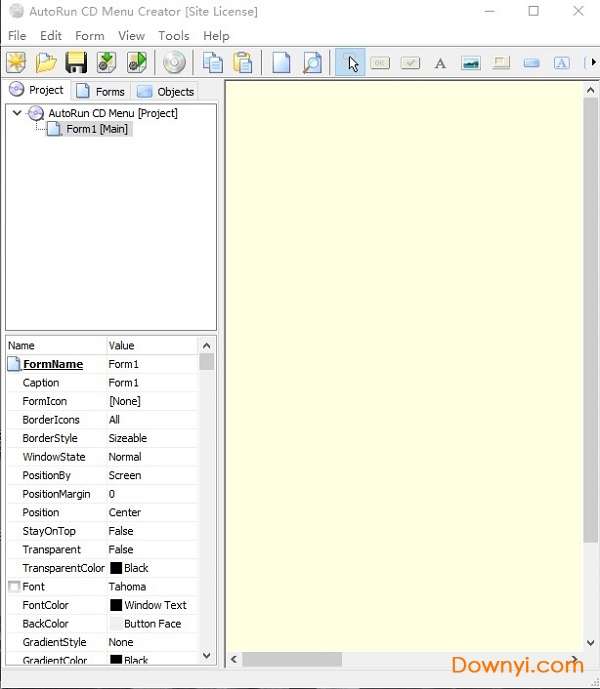Click the FormIcon value [None]
The width and height of the screenshot is (600, 689).
pyautogui.click(x=125, y=401)
